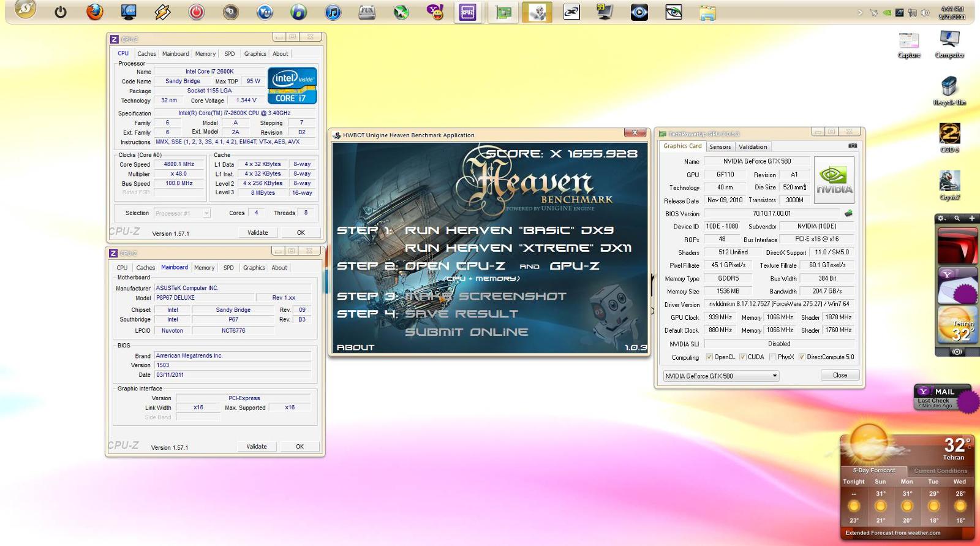Click Run Heaven "Basic" DX9
This screenshot has width=980, height=546.
tap(509, 230)
